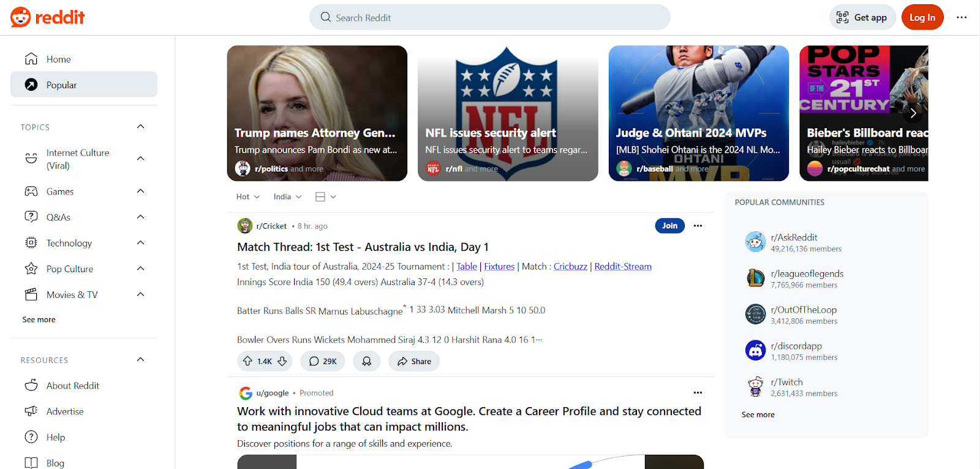Click the Blog book icon

coord(31,463)
